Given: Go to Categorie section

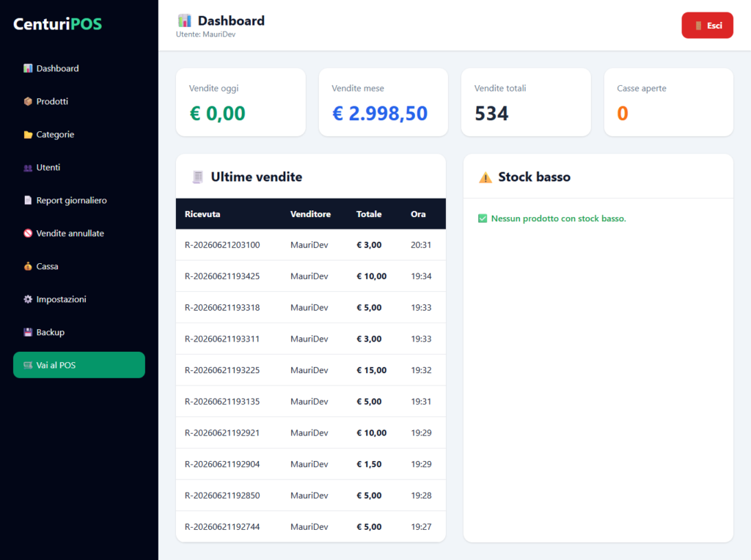Looking at the screenshot, I should click(79, 134).
